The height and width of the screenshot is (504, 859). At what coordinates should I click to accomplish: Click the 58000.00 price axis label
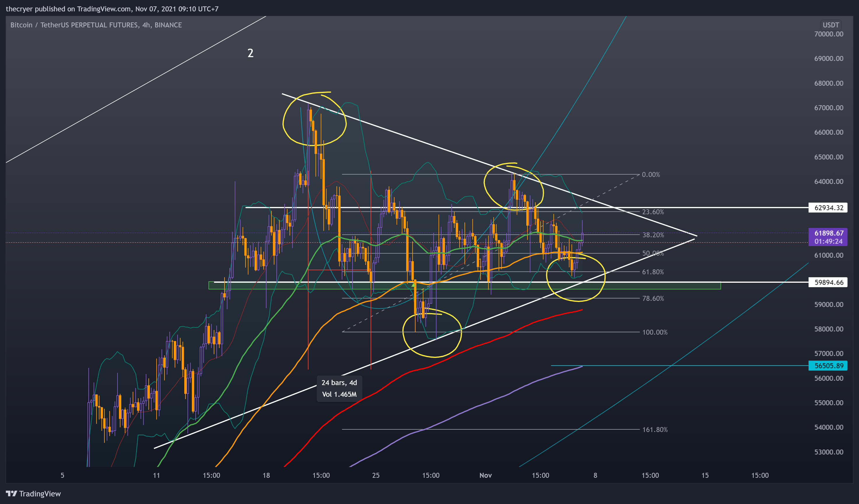(829, 329)
